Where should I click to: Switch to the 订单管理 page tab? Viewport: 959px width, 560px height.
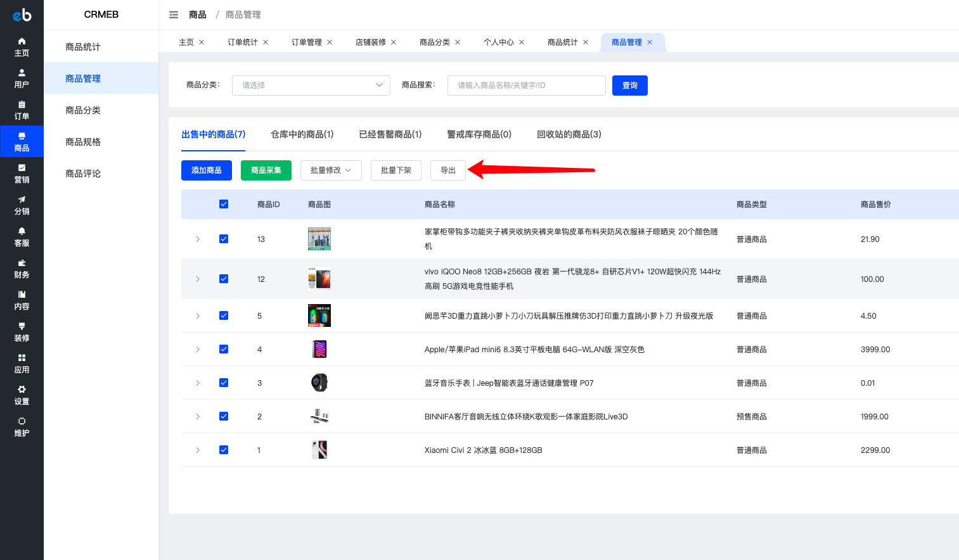click(x=307, y=42)
